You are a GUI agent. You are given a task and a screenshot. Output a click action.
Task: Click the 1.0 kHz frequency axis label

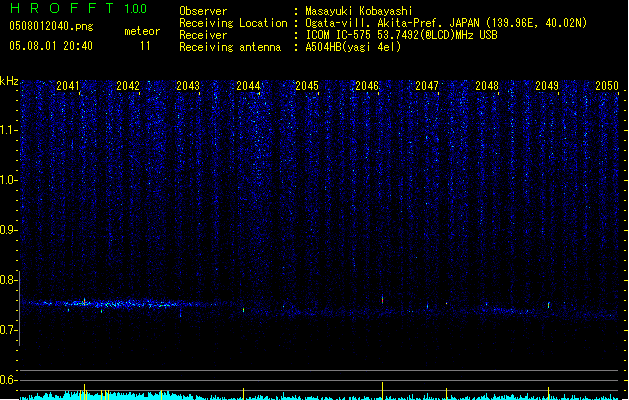tap(8, 180)
